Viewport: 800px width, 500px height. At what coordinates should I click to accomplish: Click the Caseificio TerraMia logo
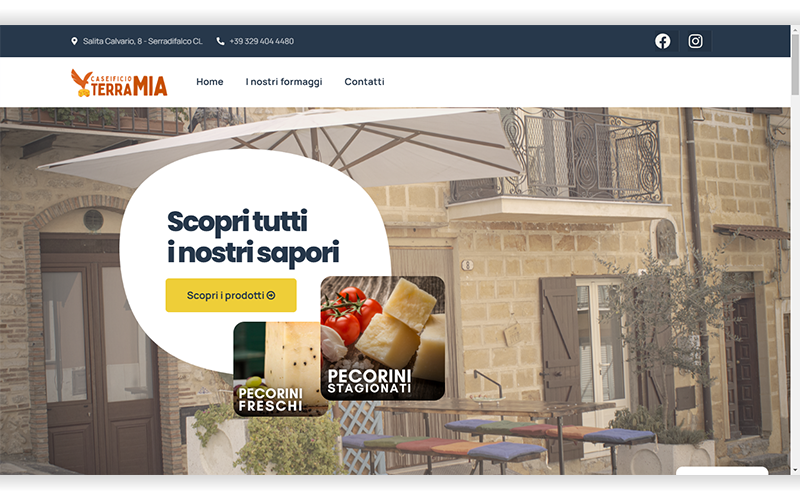[119, 83]
